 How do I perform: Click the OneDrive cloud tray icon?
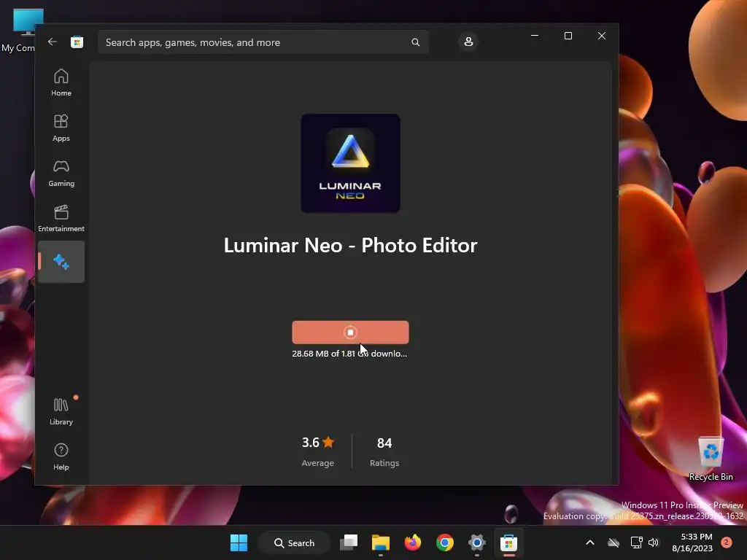(614, 542)
